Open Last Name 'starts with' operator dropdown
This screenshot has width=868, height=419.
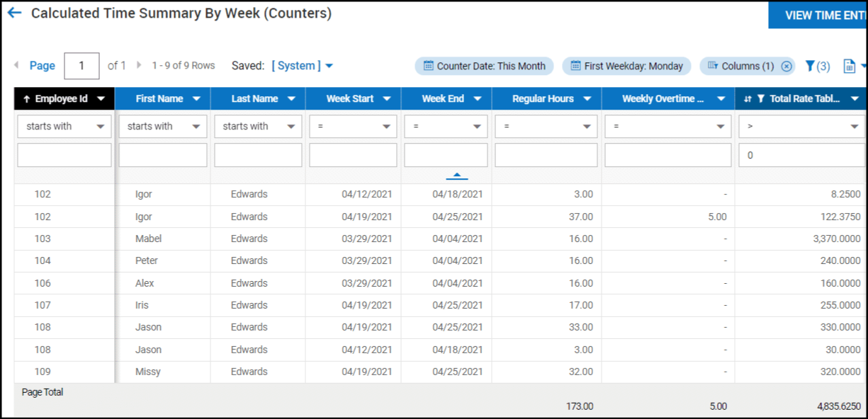(258, 127)
